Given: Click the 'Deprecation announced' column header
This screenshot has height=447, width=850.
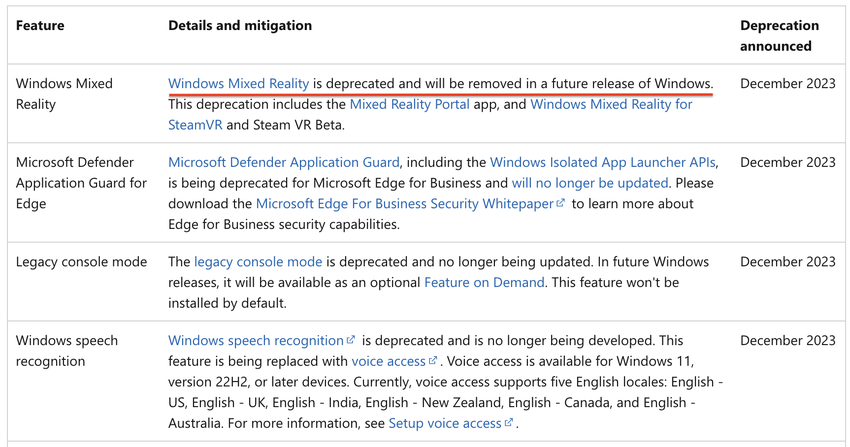Looking at the screenshot, I should 779,35.
